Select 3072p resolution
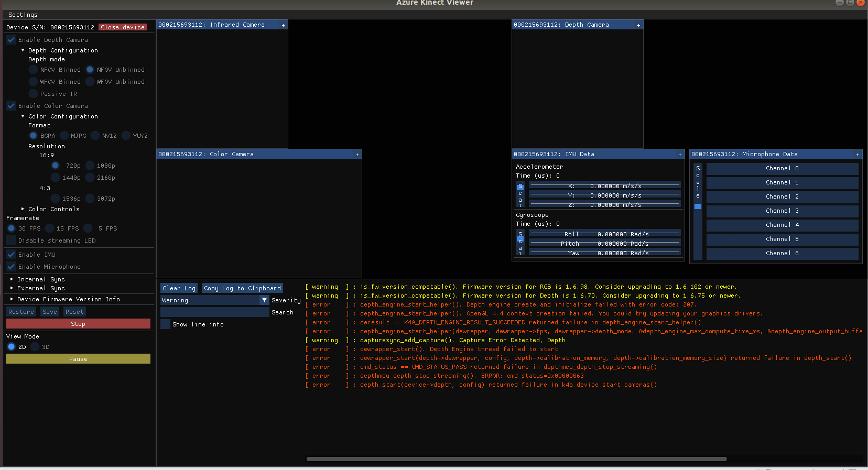The height and width of the screenshot is (470, 868). [x=90, y=199]
